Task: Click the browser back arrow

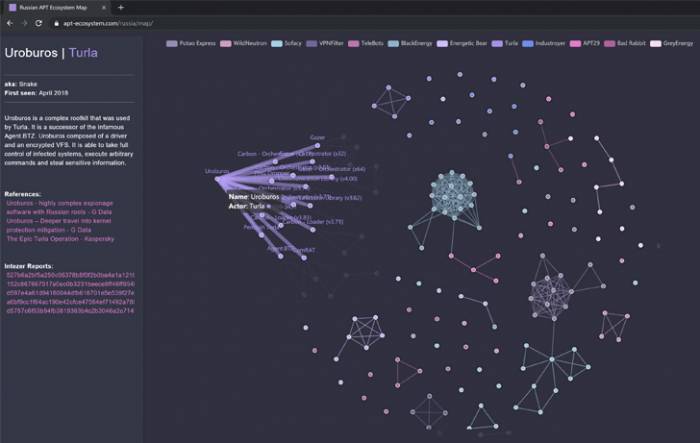Action: point(10,22)
